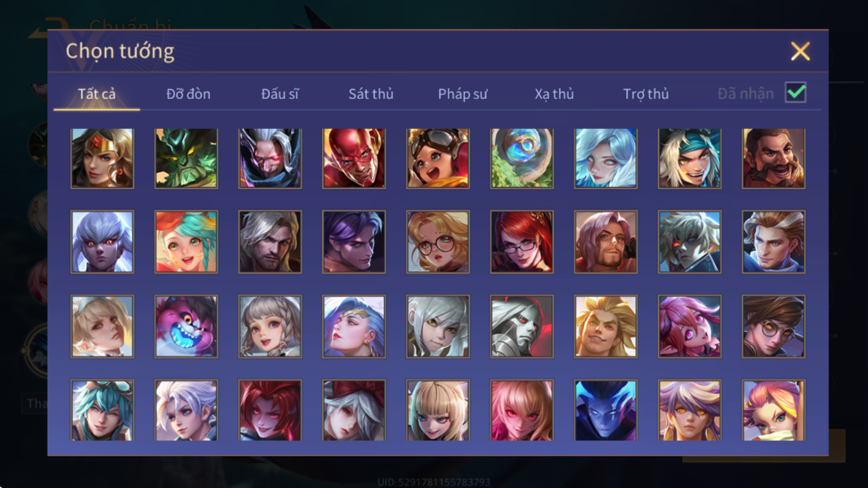Filter heroes by Sát thủ tab
Screen dimensions: 868x488
coord(371,94)
